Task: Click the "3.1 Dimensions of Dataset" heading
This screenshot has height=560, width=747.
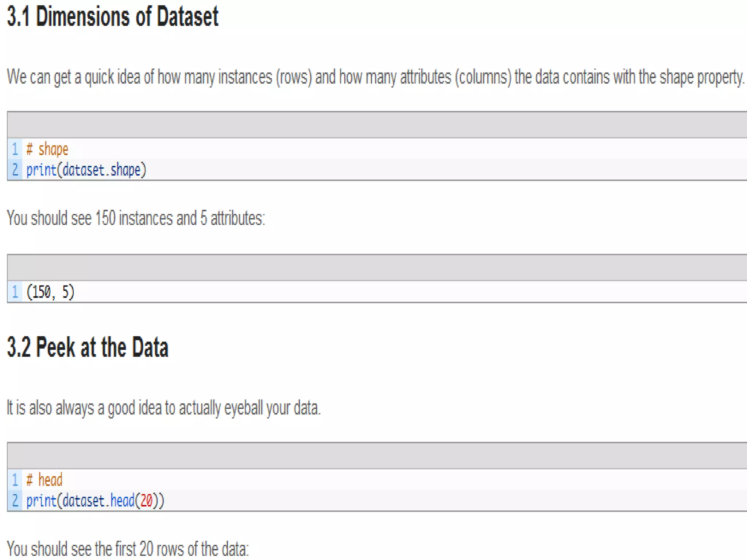Action: pyautogui.click(x=112, y=17)
